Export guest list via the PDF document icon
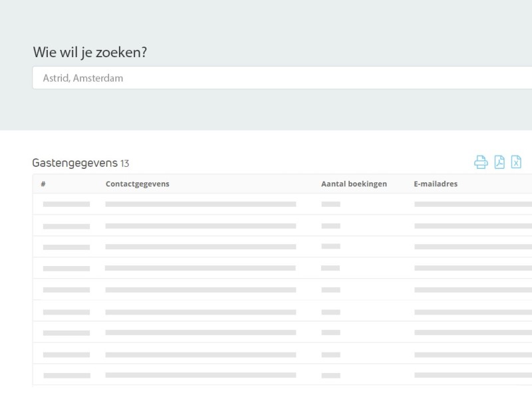The width and height of the screenshot is (532, 399). click(x=499, y=161)
